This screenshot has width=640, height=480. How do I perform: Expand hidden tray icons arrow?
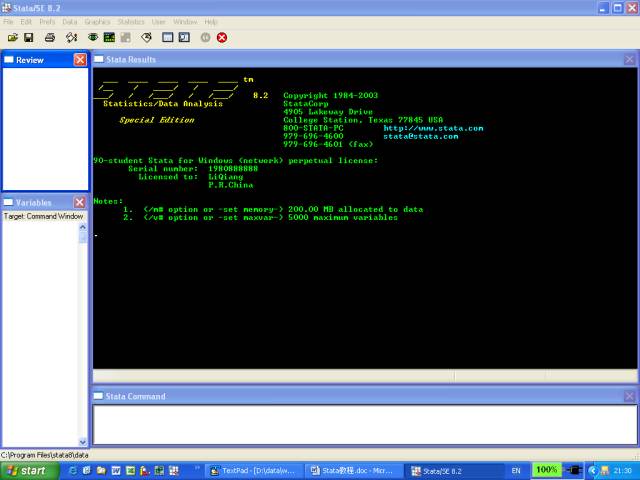[592, 471]
